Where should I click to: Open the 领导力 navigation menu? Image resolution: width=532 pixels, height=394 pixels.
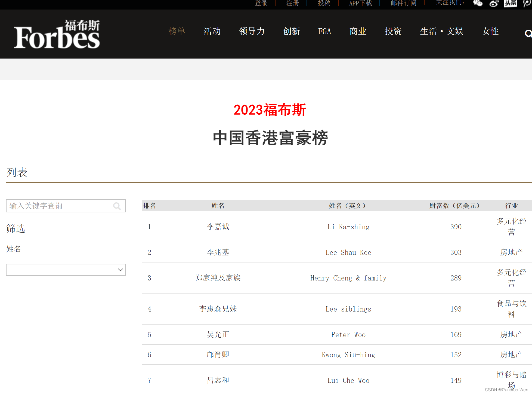click(252, 31)
